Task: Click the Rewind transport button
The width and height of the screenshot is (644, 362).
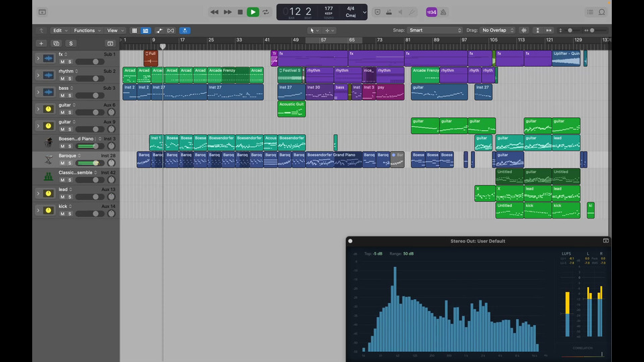Action: [x=215, y=12]
